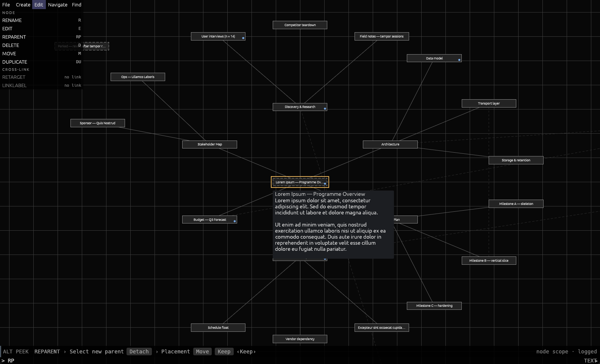600x364 pixels.
Task: Click the note dot on Data model node
Action: (x=459, y=60)
